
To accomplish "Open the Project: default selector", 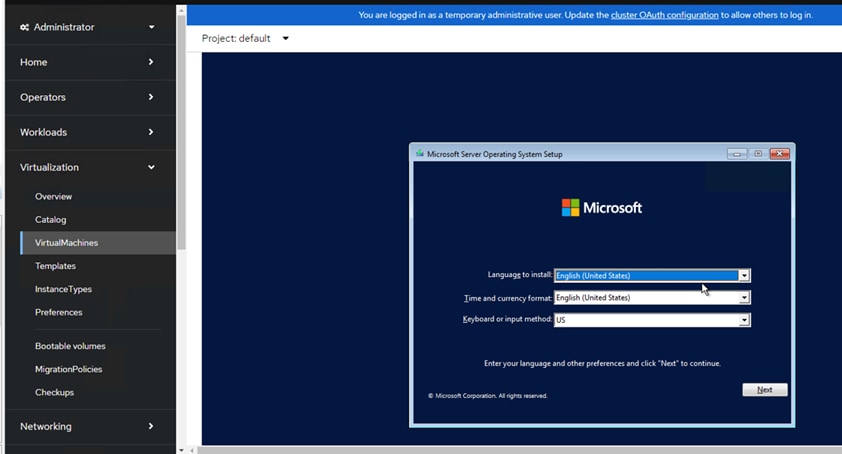I will tap(245, 38).
